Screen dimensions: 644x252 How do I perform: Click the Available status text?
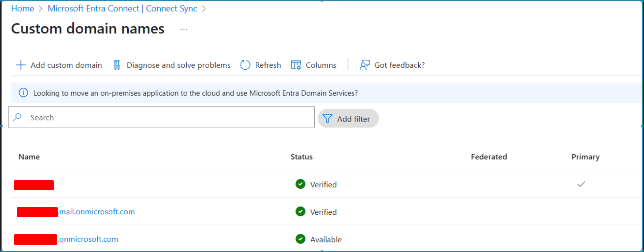[x=326, y=240]
